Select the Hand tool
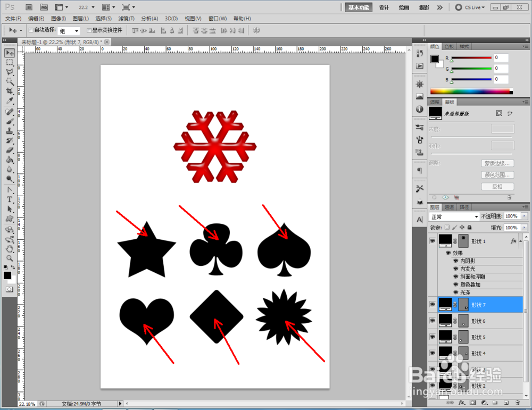This screenshot has width=532, height=410. pyautogui.click(x=10, y=249)
